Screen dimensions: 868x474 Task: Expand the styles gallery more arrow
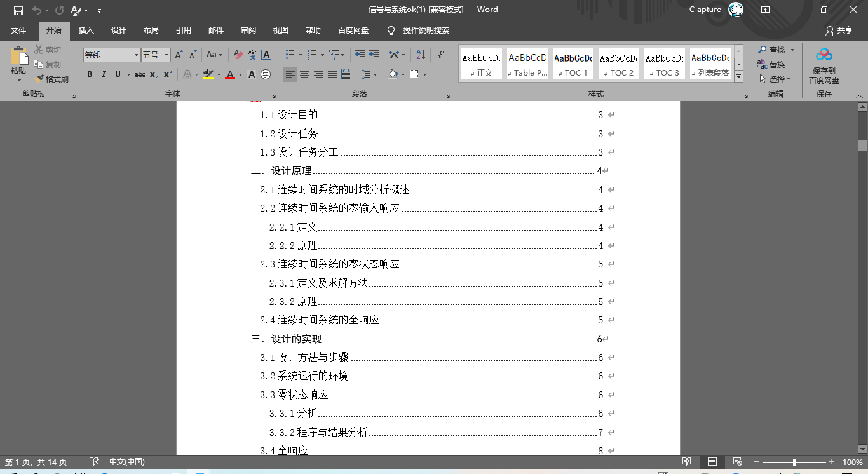(x=738, y=76)
